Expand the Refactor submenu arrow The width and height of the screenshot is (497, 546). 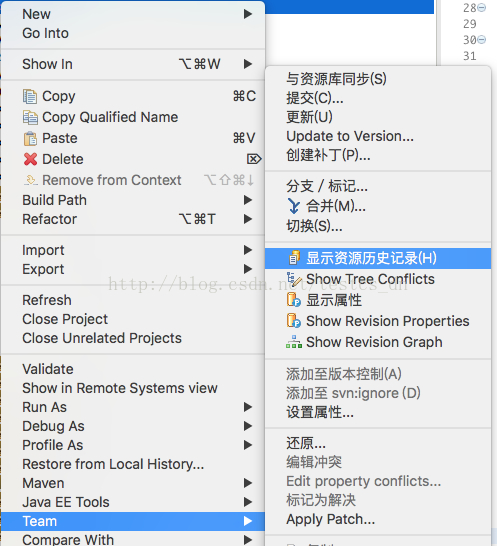(248, 219)
